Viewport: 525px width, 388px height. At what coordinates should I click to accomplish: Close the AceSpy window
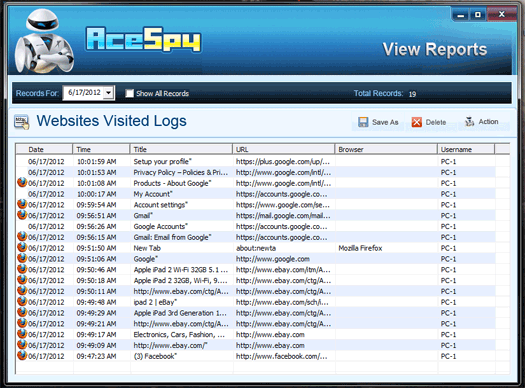502,14
